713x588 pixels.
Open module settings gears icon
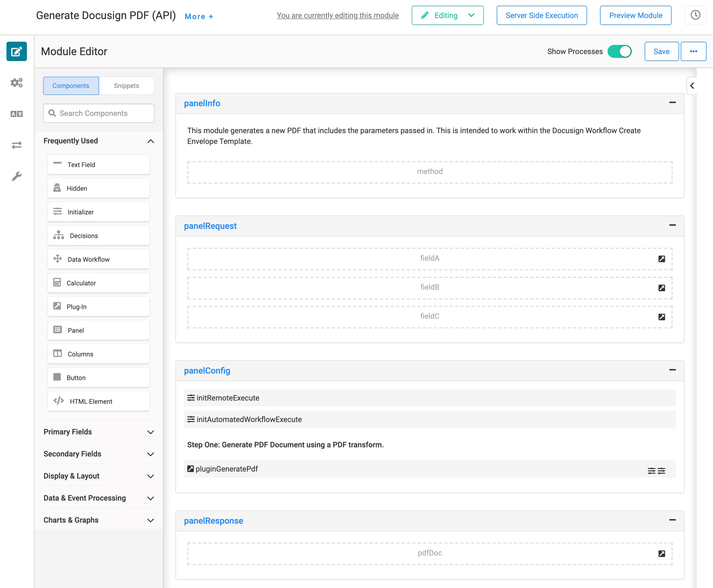pos(17,83)
